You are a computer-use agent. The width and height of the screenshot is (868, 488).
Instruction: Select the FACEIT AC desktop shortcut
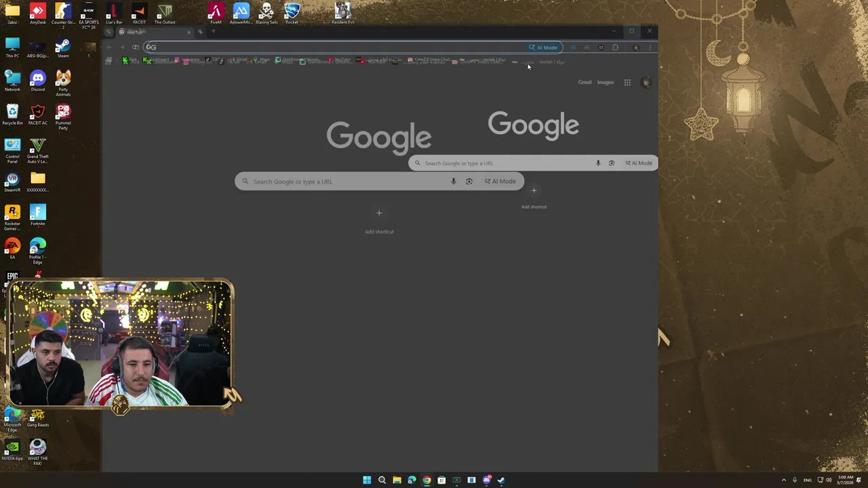pyautogui.click(x=38, y=115)
